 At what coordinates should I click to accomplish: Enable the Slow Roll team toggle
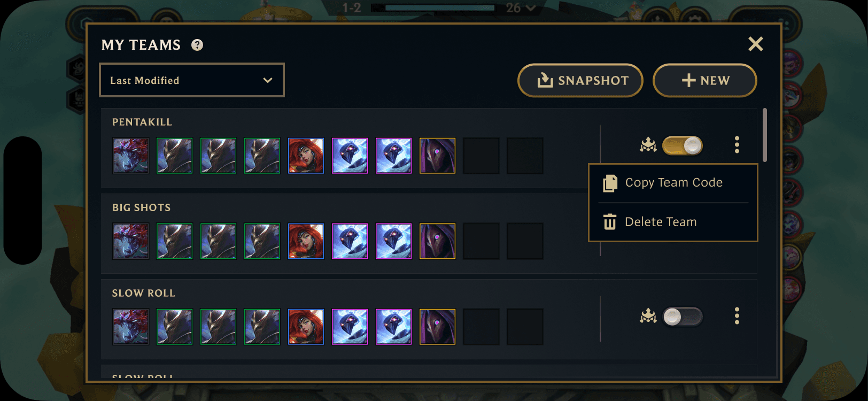683,317
